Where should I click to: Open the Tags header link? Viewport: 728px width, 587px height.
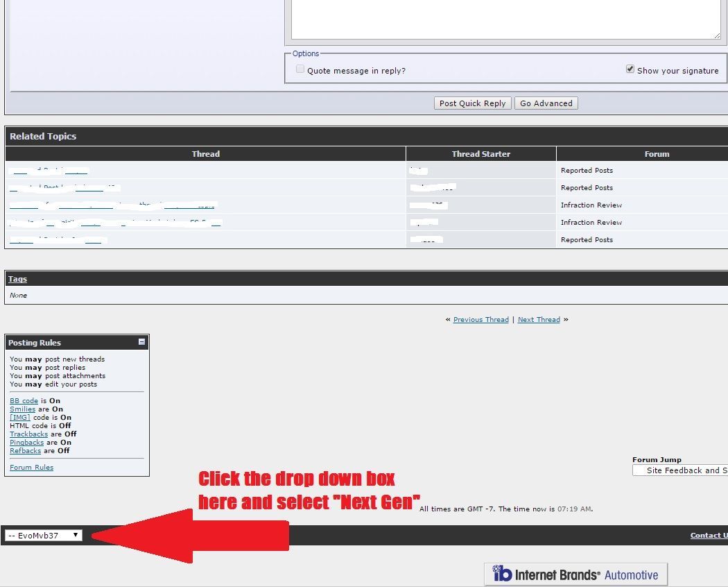[x=17, y=279]
